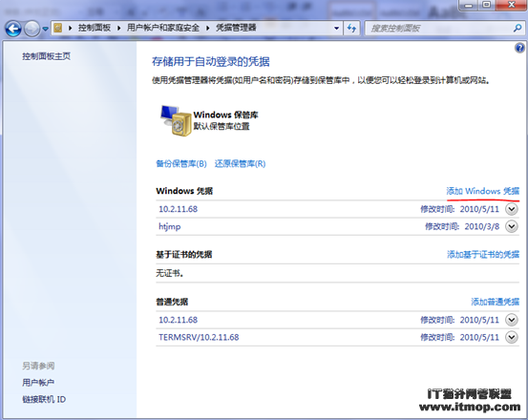This screenshot has width=528, height=420.
Task: Expand the arrow before 控制面板 breadcrumb
Action: click(x=70, y=28)
